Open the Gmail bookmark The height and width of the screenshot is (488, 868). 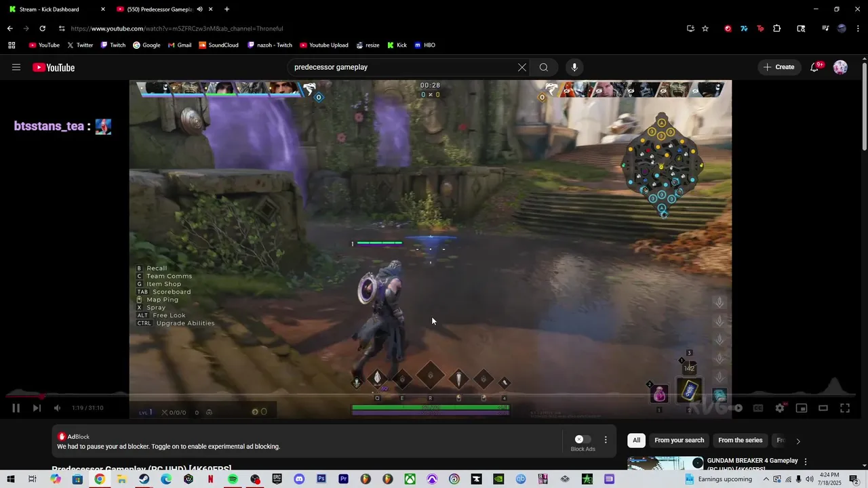coord(180,45)
